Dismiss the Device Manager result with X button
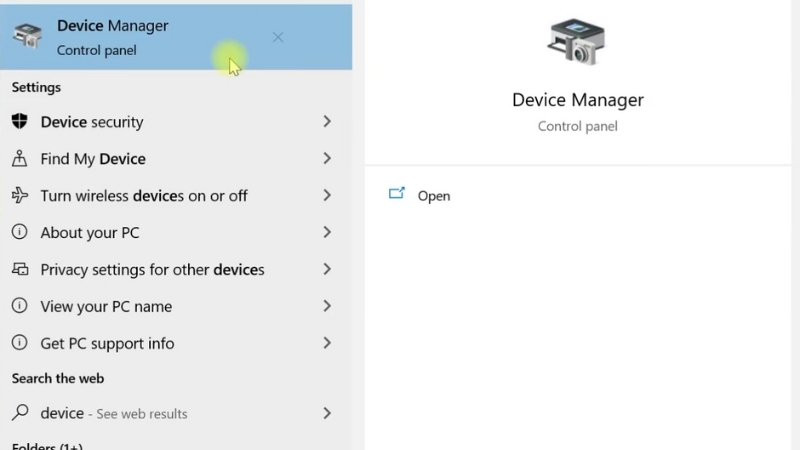 click(x=278, y=37)
